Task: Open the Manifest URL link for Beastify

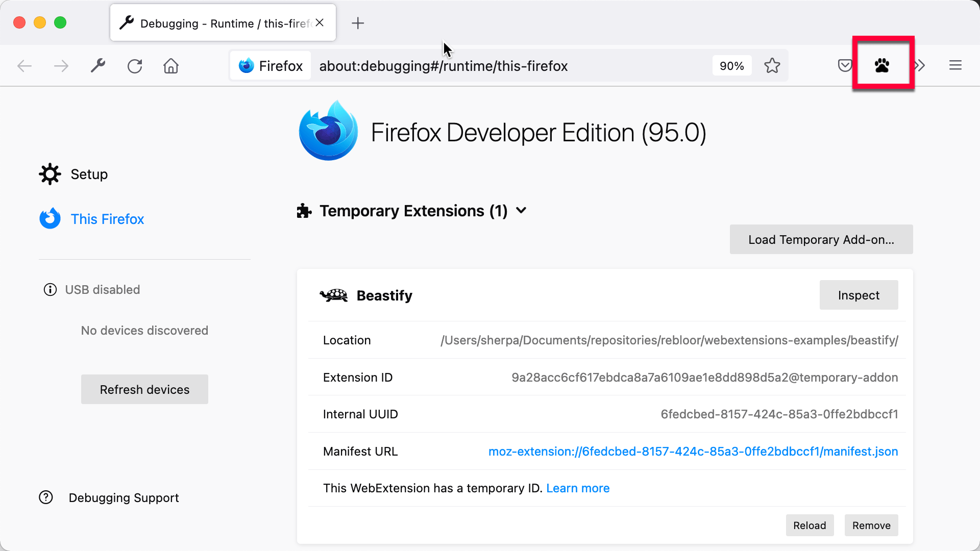Action: 693,452
